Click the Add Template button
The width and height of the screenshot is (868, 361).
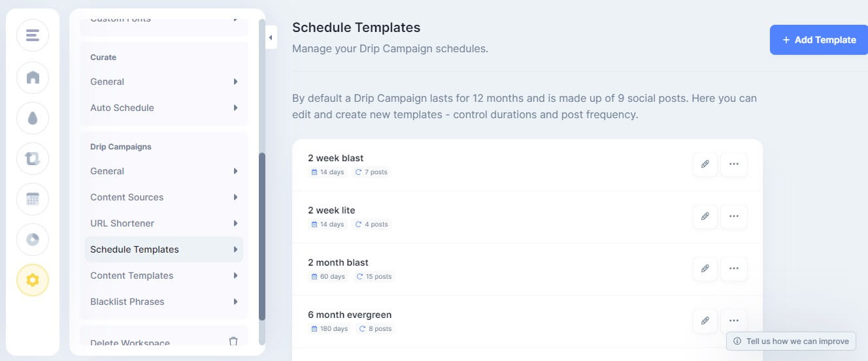point(818,40)
